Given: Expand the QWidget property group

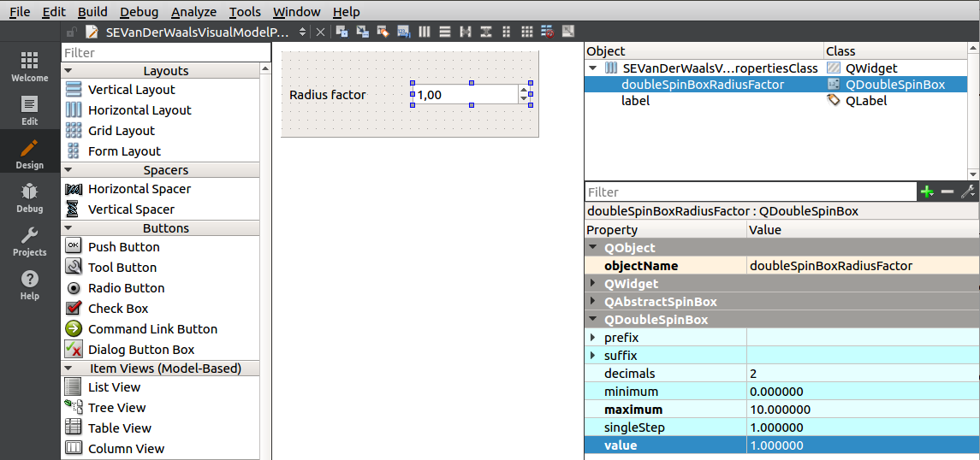Looking at the screenshot, I should tap(592, 284).
